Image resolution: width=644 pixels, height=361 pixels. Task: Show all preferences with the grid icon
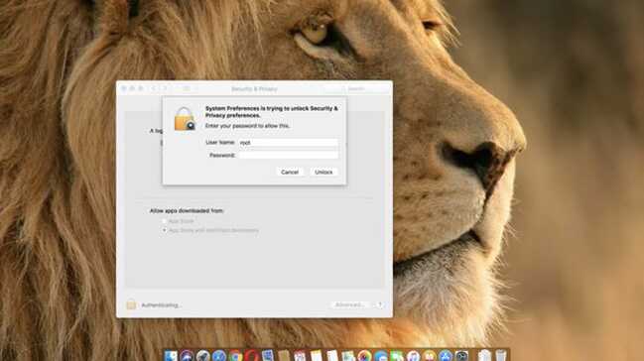(186, 88)
